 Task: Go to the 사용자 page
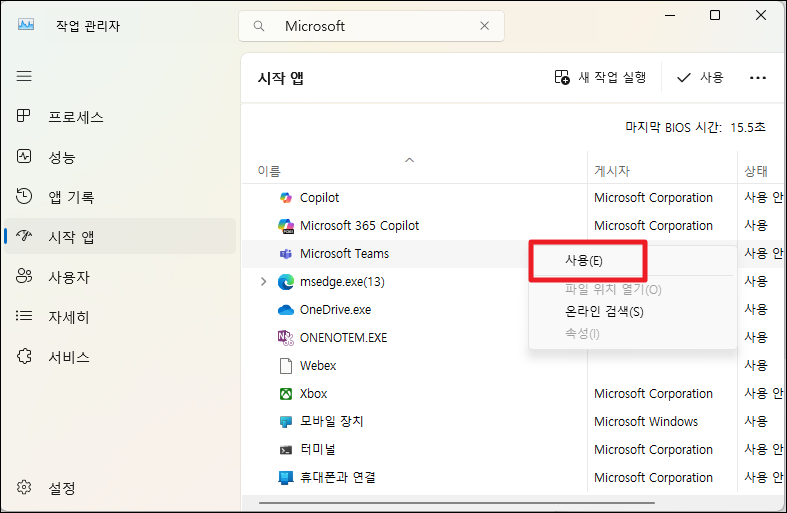click(x=120, y=277)
